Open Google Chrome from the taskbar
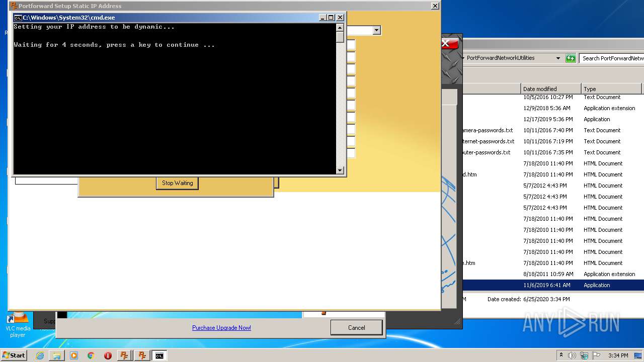Image resolution: width=644 pixels, height=362 pixels. (91, 355)
